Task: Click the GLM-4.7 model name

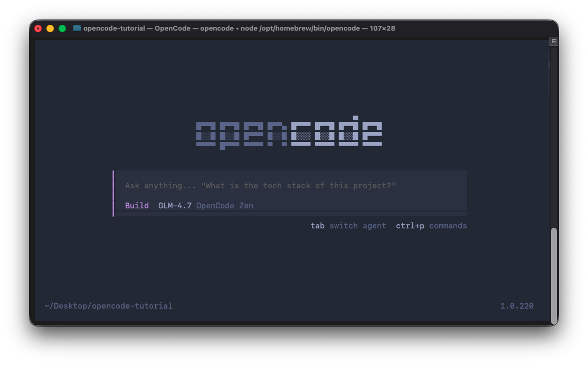Action: tap(175, 206)
